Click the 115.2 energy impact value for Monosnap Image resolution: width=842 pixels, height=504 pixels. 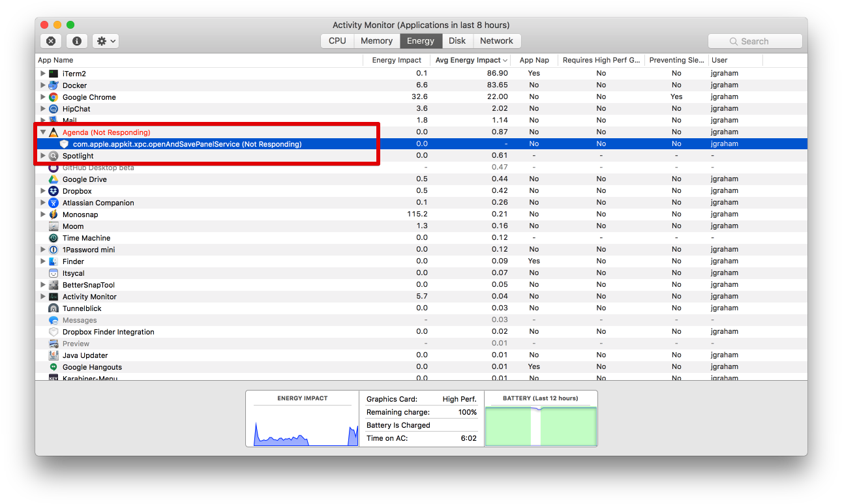point(417,215)
